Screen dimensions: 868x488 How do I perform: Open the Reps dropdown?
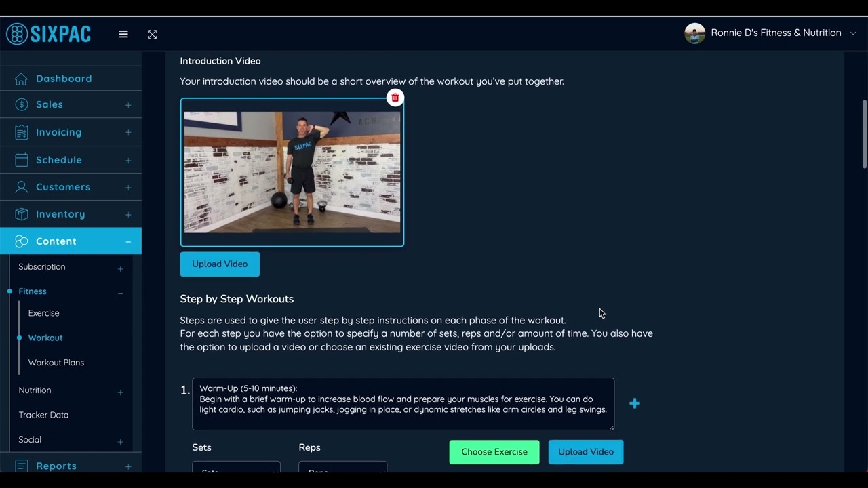[343, 468]
